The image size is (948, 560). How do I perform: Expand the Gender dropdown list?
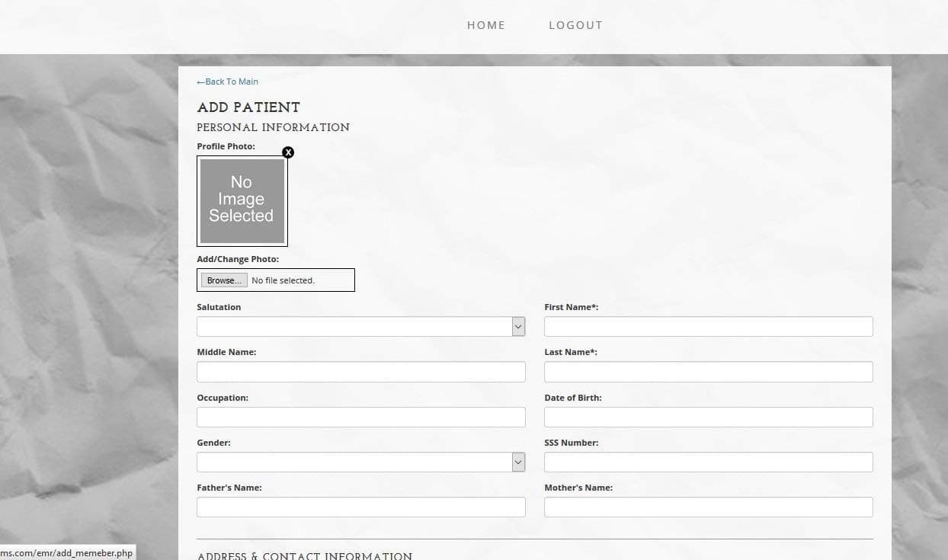coord(354,462)
